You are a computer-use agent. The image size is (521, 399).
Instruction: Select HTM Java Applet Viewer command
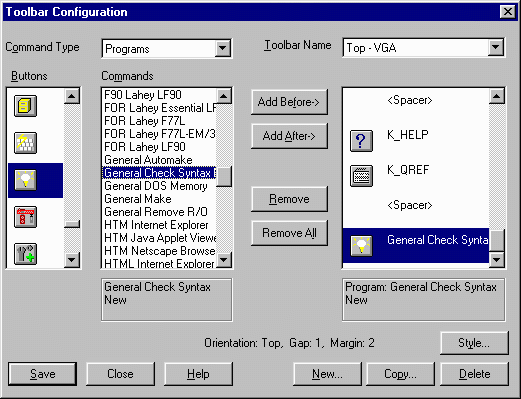tap(159, 238)
